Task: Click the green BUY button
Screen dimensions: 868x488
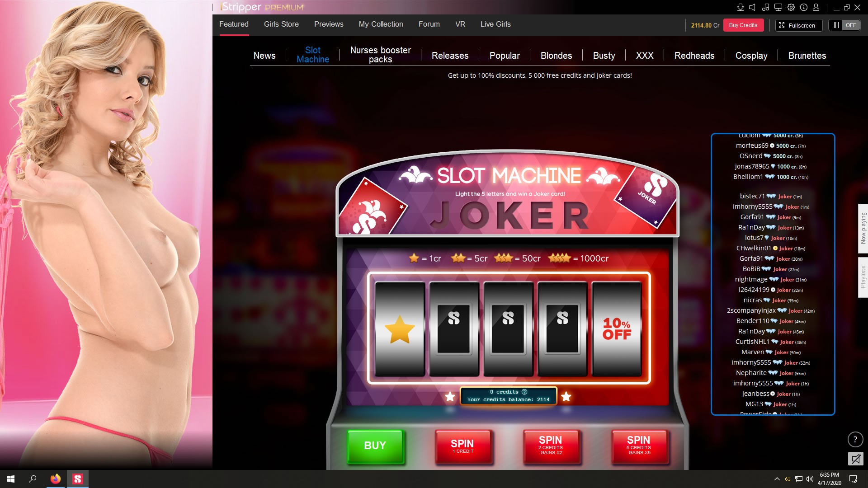Action: pos(375,446)
